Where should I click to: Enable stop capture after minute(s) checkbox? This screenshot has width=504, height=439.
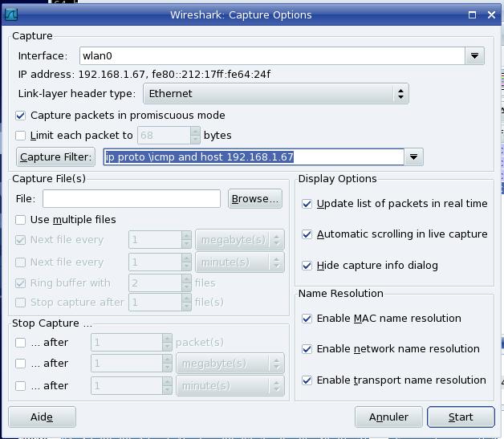[x=21, y=386]
